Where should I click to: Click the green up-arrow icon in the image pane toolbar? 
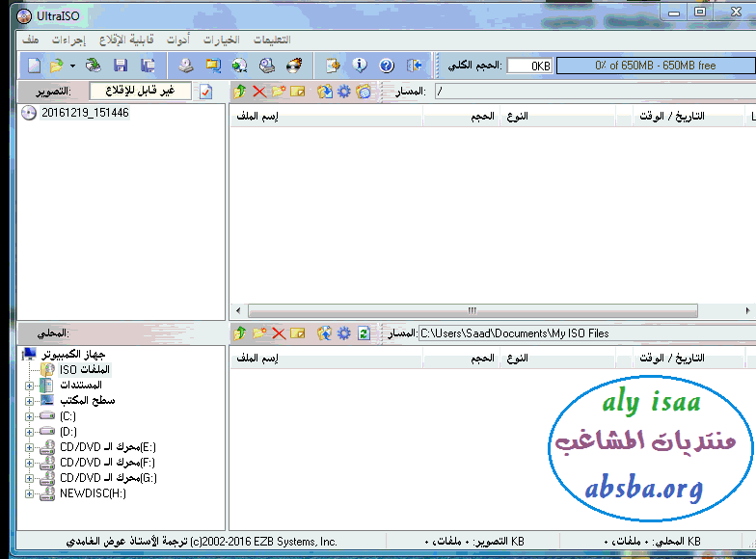[240, 92]
